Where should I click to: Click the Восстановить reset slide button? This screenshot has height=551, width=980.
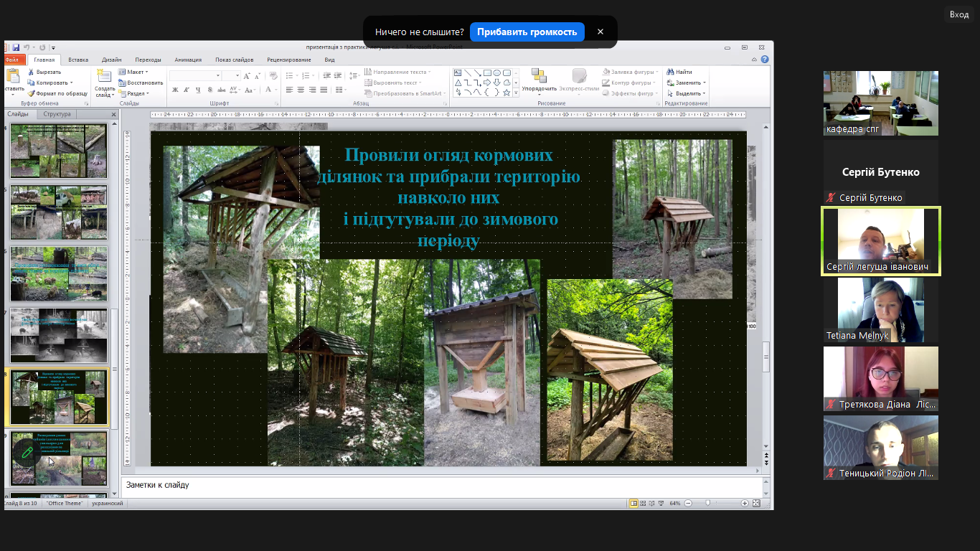click(141, 83)
